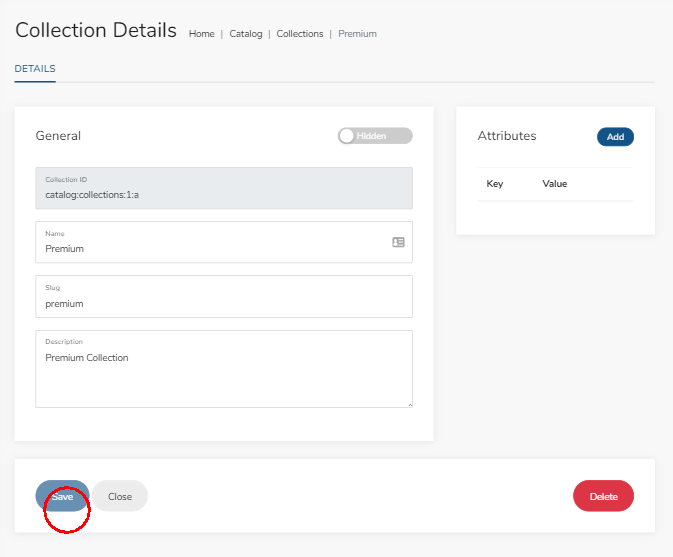673x557 pixels.
Task: Add a new attribute
Action: 615,137
